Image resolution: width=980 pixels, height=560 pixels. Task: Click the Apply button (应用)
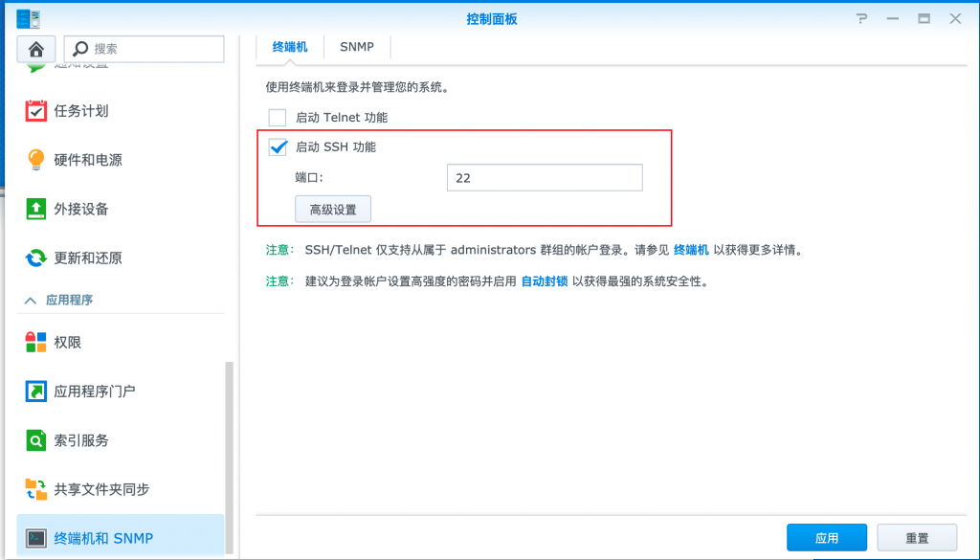tap(827, 538)
